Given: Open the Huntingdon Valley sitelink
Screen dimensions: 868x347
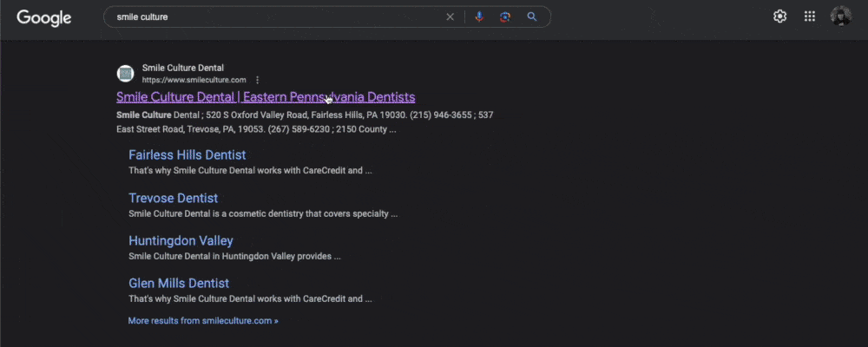Looking at the screenshot, I should 181,241.
